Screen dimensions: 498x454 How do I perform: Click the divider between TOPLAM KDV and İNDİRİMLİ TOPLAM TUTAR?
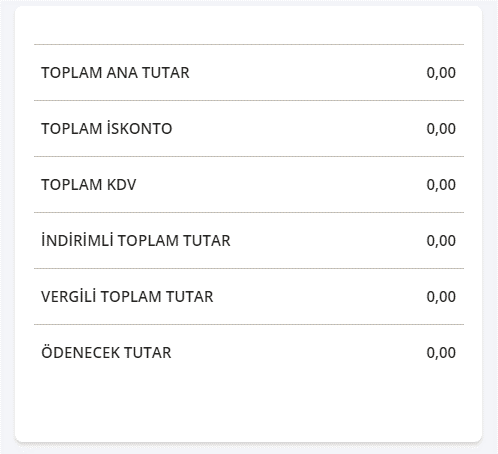(249, 212)
